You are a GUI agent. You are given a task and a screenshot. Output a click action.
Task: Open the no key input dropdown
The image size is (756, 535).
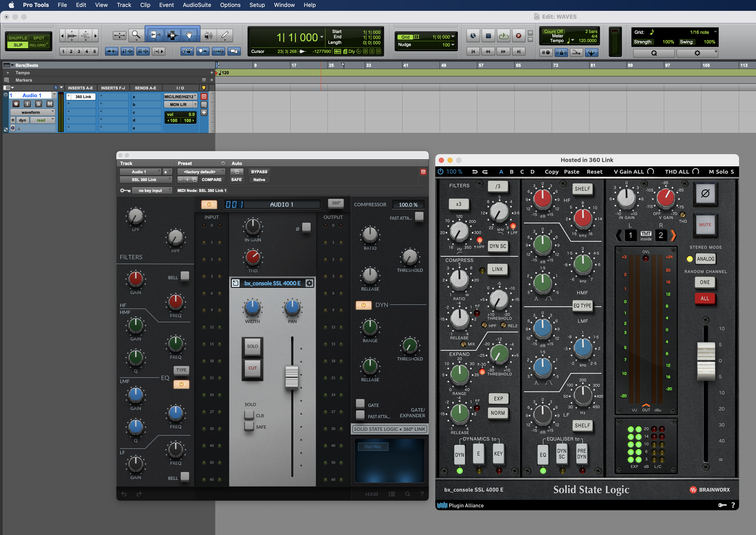coord(152,190)
